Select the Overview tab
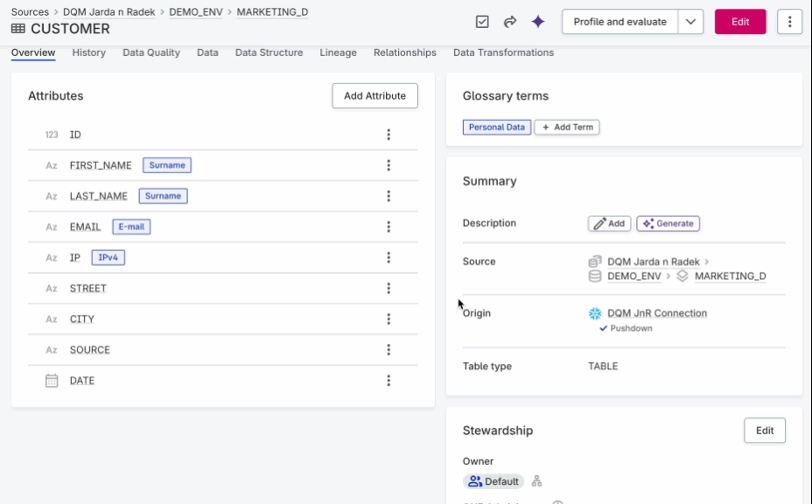 click(33, 52)
